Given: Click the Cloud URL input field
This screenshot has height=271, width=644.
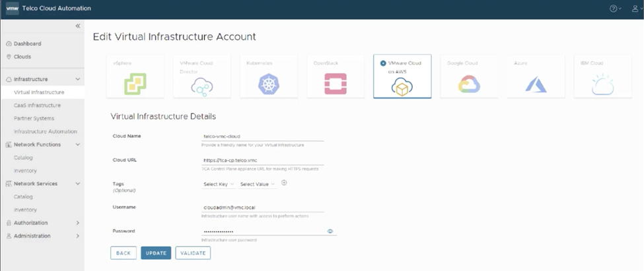Looking at the screenshot, I should pyautogui.click(x=262, y=160).
